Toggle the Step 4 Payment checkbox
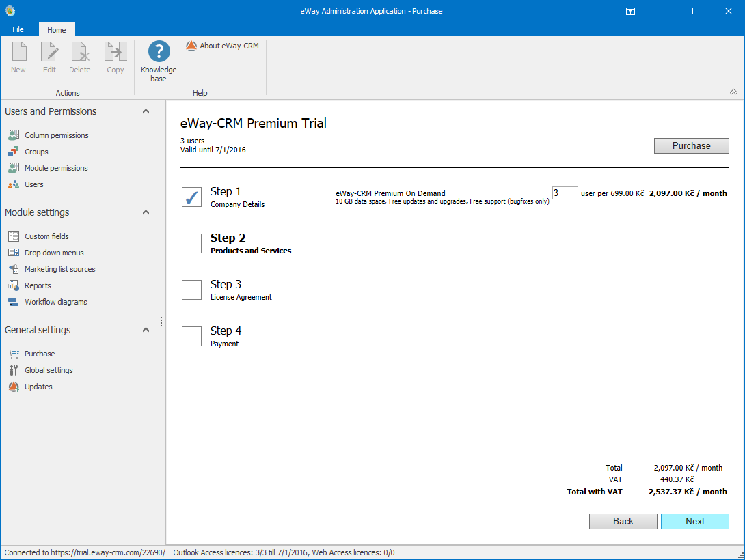Viewport: 745px width, 560px height. tap(191, 337)
